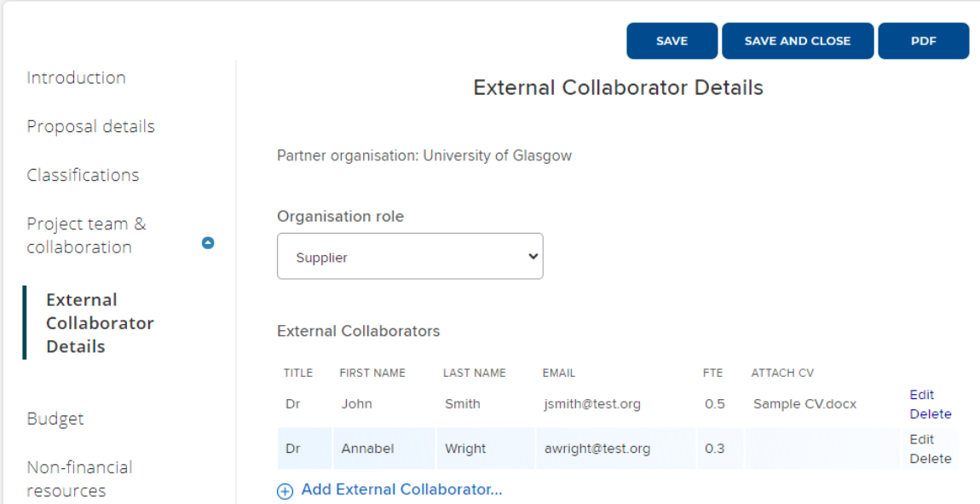Go to Proposal details in the sidebar

[90, 126]
